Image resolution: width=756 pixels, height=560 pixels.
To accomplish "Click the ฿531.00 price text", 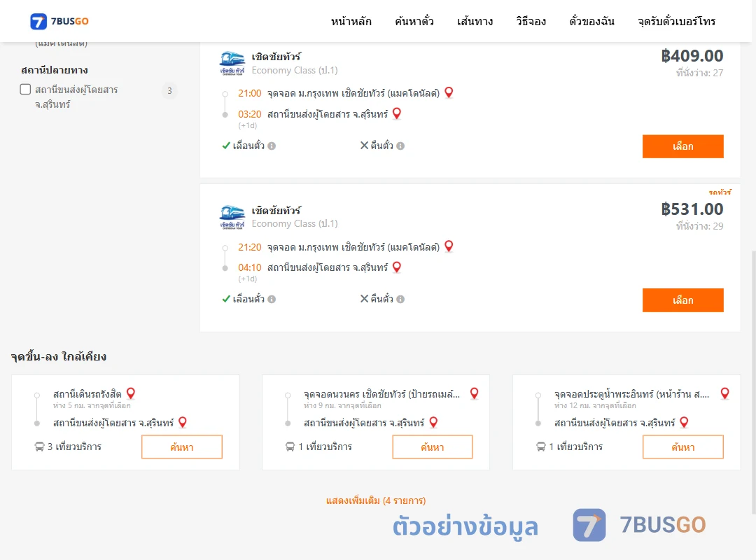I will point(692,209).
